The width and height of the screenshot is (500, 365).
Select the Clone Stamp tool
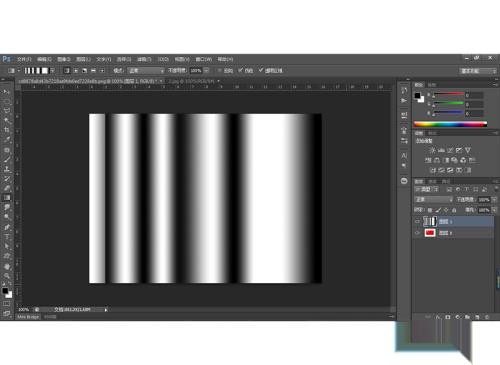tap(6, 169)
